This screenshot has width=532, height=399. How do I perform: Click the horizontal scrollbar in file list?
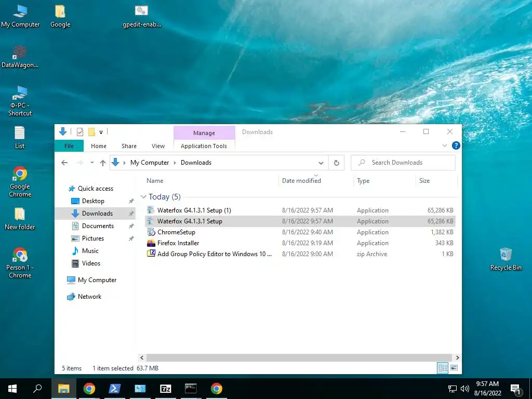299,357
